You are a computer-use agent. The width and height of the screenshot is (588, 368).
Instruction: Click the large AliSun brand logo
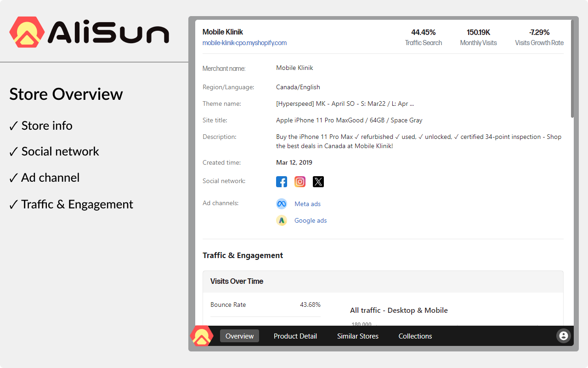[x=90, y=32]
